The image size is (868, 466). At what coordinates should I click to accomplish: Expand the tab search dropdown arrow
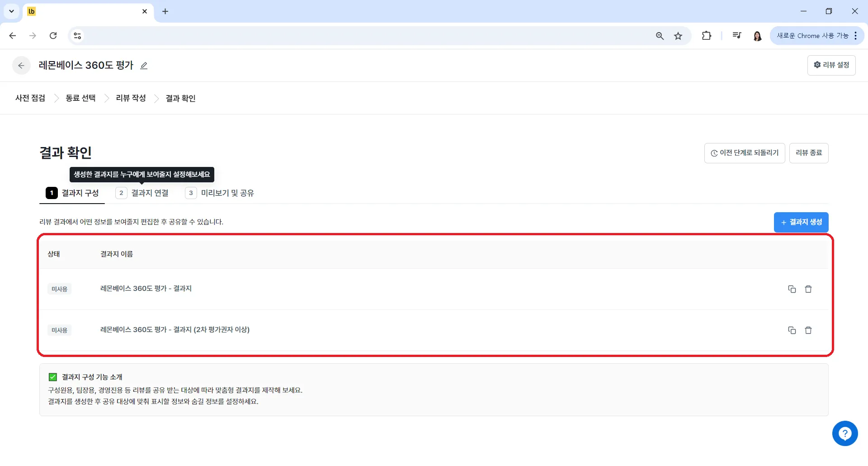(11, 11)
